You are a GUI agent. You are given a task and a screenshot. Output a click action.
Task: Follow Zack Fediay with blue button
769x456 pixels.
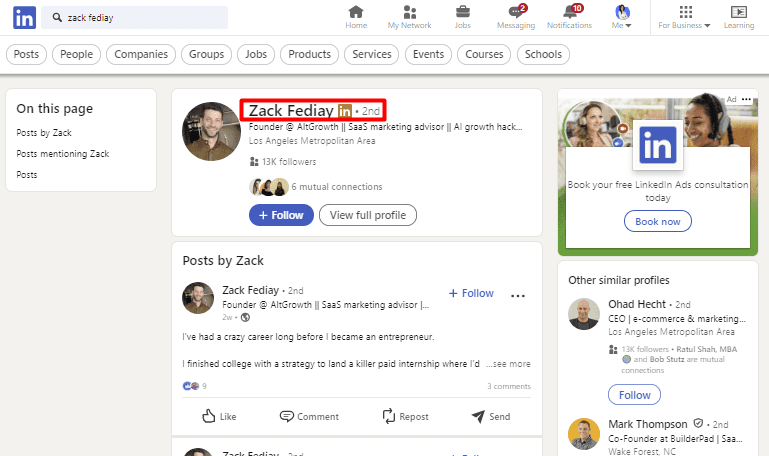click(281, 215)
